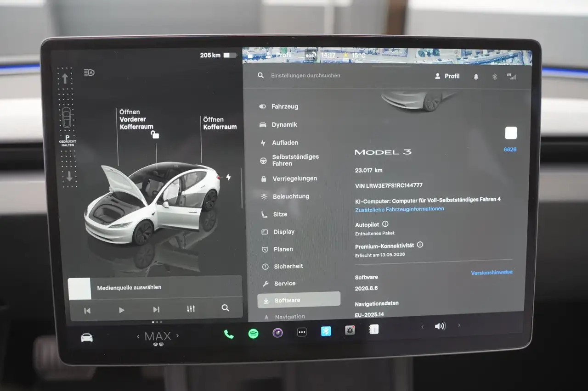Open the Verriegelungen settings menu
The image size is (588, 391).
(294, 179)
